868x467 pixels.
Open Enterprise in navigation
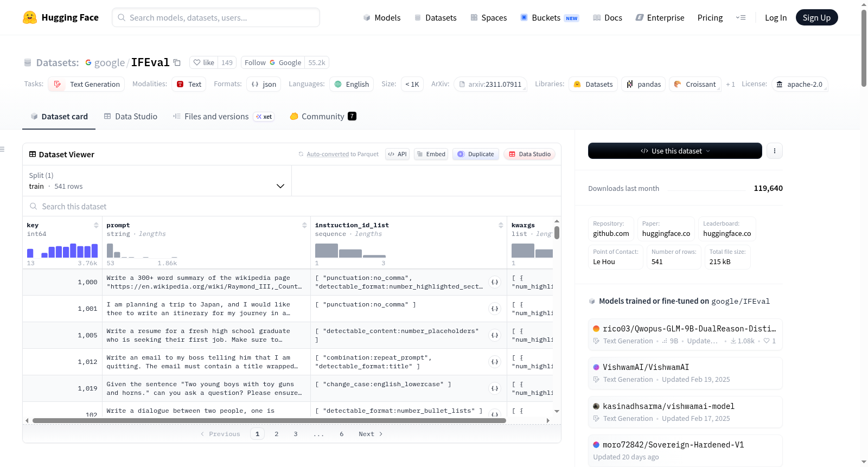click(660, 17)
